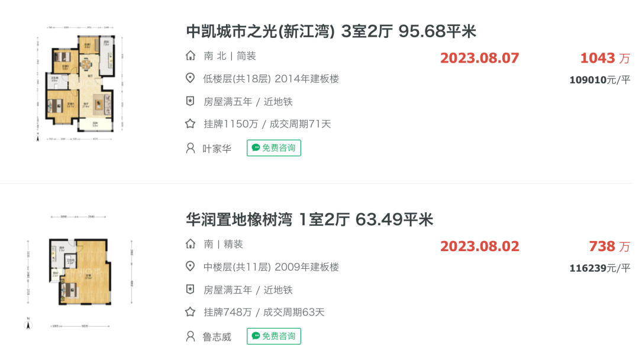Screen dimensions: 639x364
Task: View floor plan of 3室2厅 apartment
Action: click(x=80, y=84)
